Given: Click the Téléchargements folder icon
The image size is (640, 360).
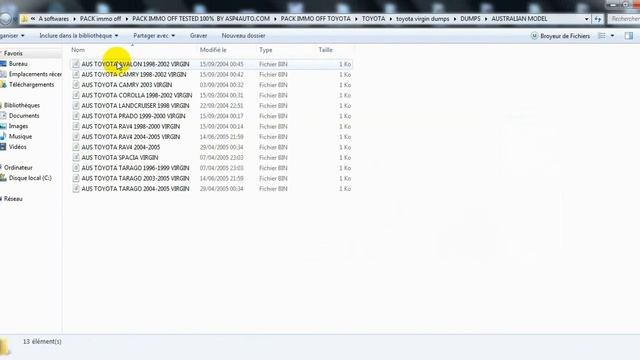Looking at the screenshot, I should point(3,84).
